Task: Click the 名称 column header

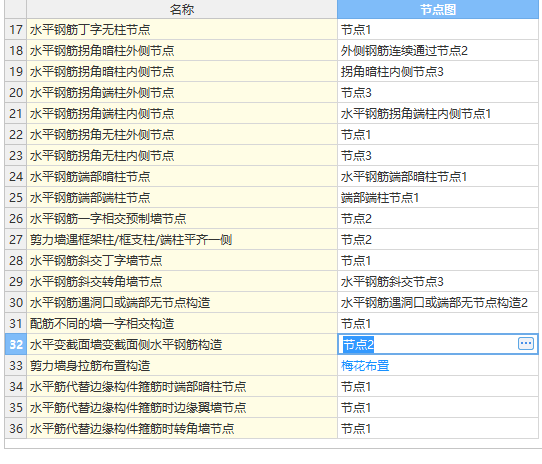Action: tap(182, 9)
